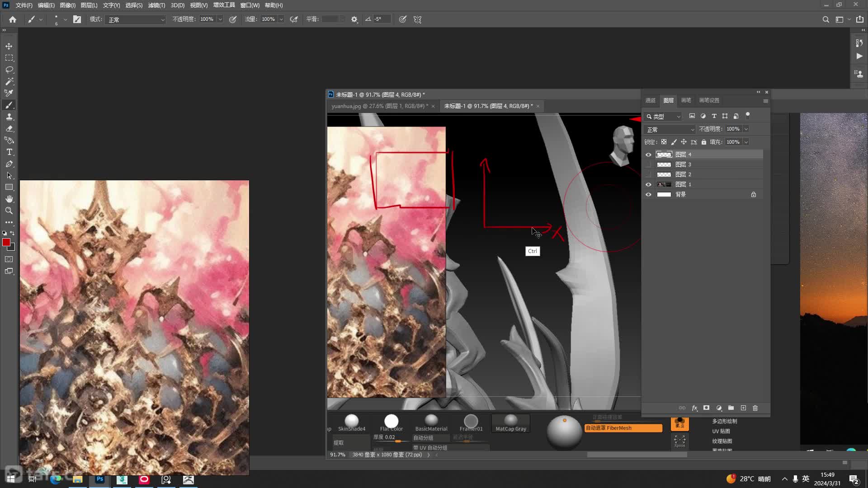868x488 pixels.
Task: Toggle lock all padlock icon
Action: pyautogui.click(x=704, y=142)
